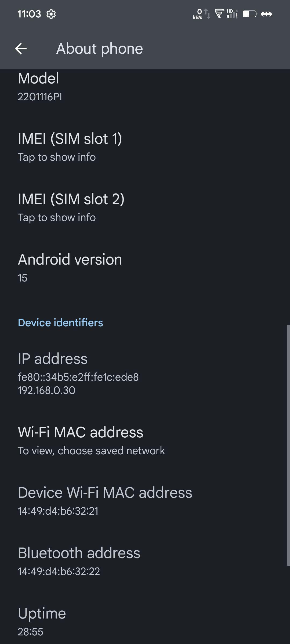The image size is (290, 644).
Task: Tap the status bar clock
Action: coord(29,14)
